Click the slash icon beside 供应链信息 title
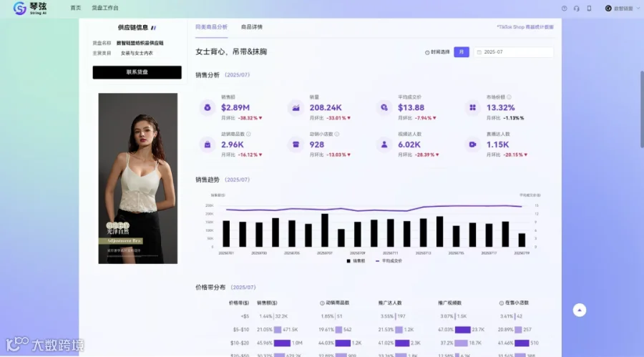This screenshot has width=644, height=357. (153, 28)
